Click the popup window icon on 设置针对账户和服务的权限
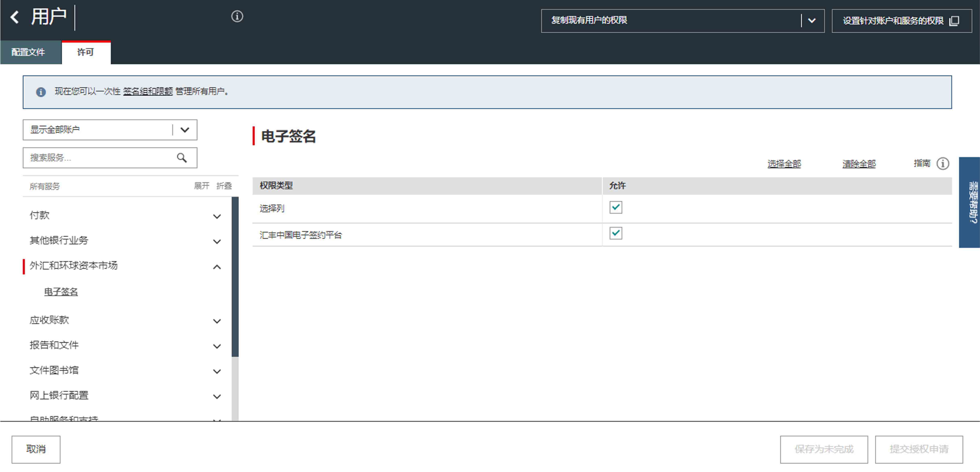Image resolution: width=980 pixels, height=472 pixels. point(954,21)
